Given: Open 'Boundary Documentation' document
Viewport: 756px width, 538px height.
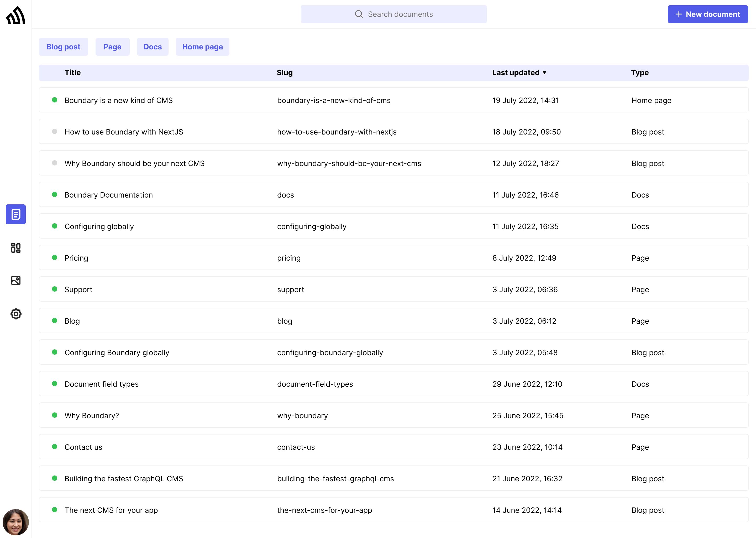Looking at the screenshot, I should 109,195.
